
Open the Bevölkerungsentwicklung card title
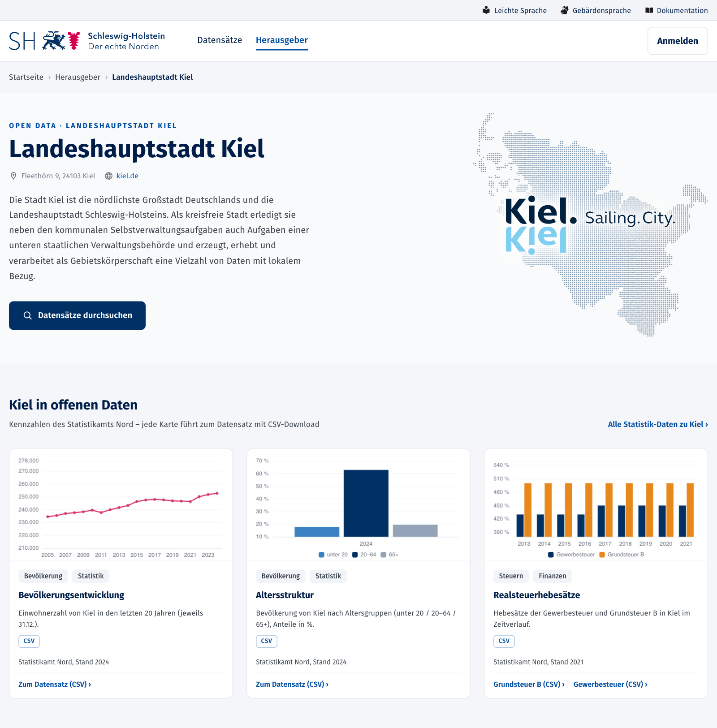(x=71, y=595)
